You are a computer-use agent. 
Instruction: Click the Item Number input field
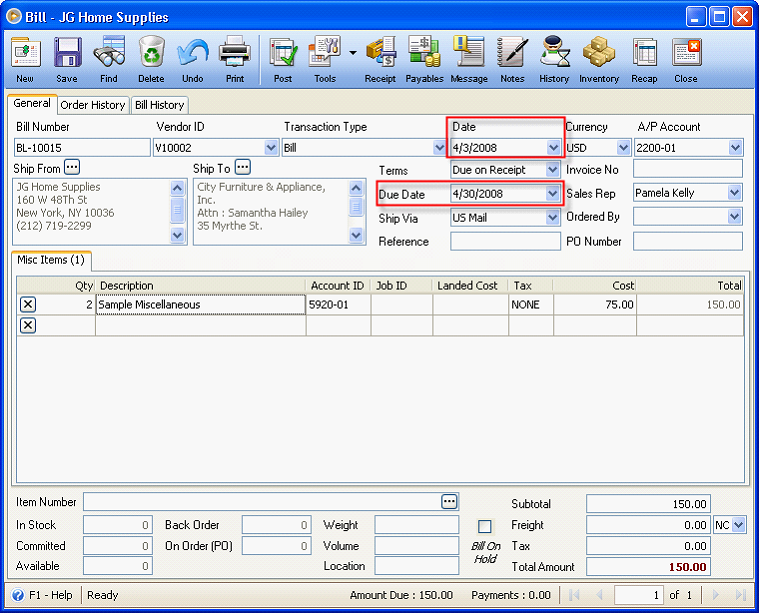[x=271, y=502]
